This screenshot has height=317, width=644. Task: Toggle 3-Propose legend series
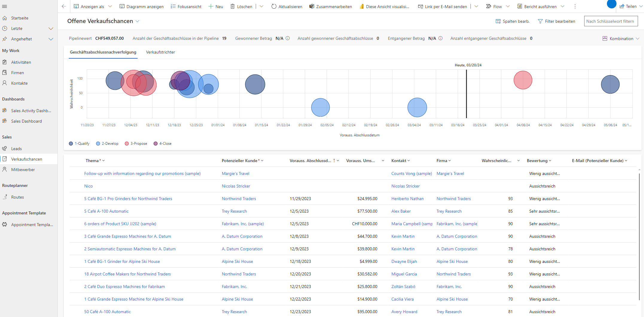coord(136,144)
